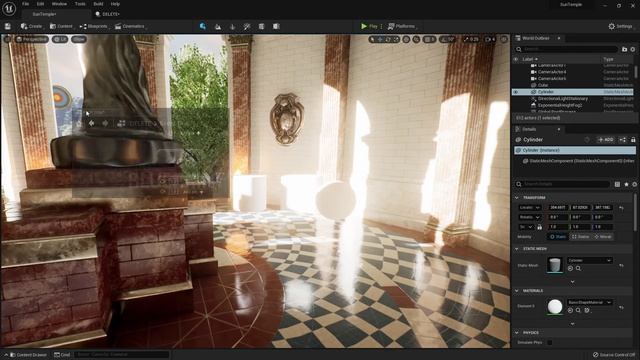The width and height of the screenshot is (640, 360).
Task: Open the Edit menu
Action: pyautogui.click(x=40, y=4)
